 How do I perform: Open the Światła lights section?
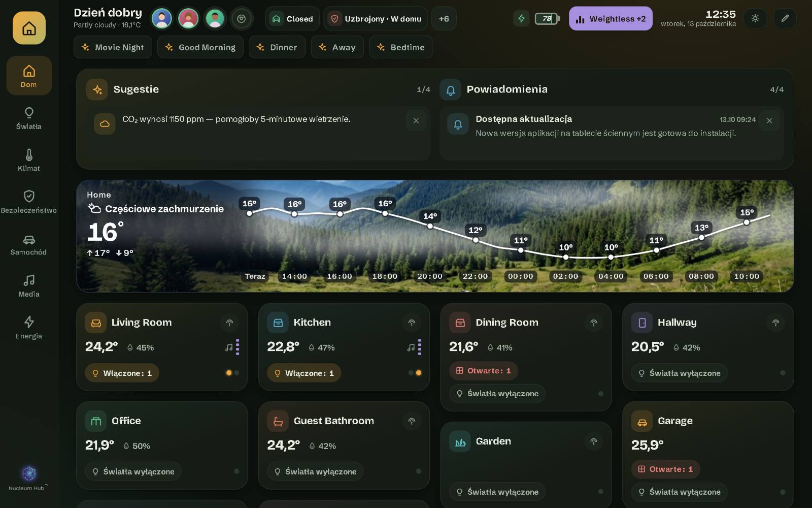click(29, 118)
